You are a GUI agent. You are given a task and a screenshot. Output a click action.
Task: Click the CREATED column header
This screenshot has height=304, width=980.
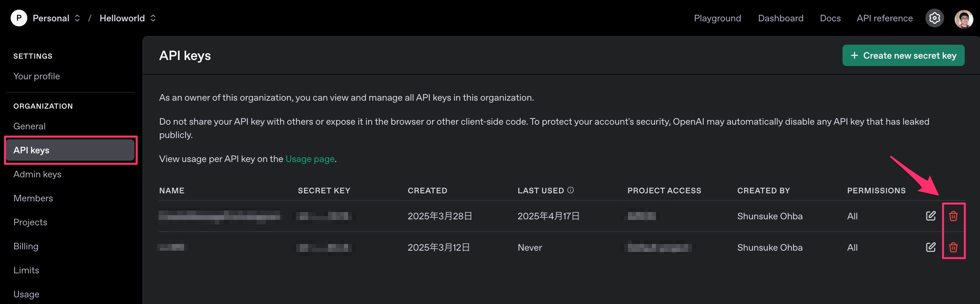click(x=427, y=190)
